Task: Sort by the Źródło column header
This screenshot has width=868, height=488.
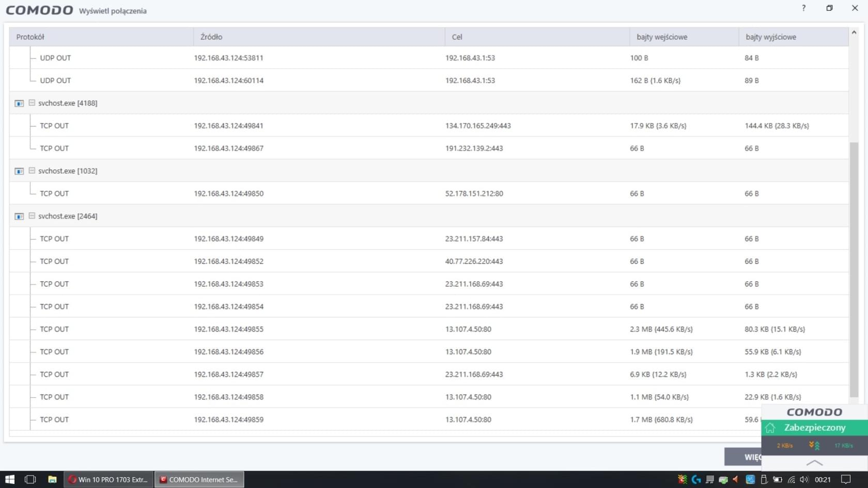Action: click(x=211, y=37)
